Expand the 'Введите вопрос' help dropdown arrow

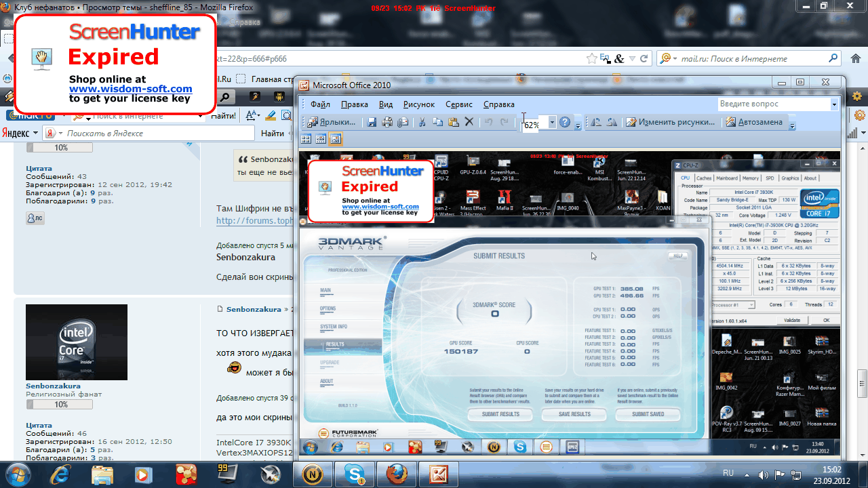click(834, 104)
